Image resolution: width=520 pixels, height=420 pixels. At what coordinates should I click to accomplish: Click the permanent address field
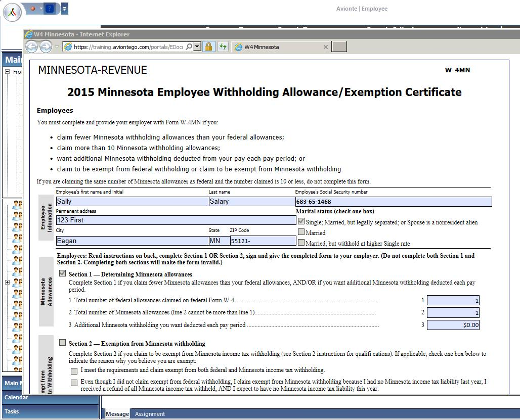coord(176,220)
